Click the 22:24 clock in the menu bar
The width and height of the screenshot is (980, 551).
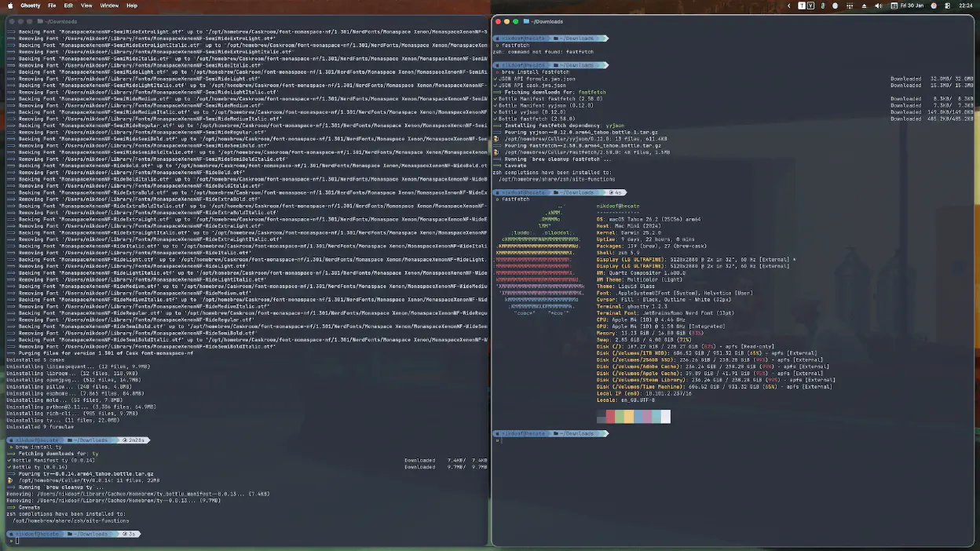coord(966,5)
